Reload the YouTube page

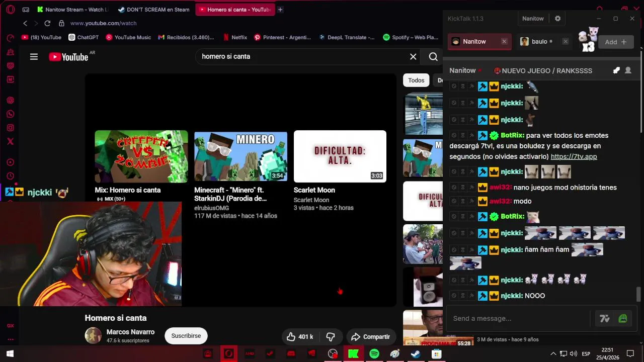(x=47, y=23)
